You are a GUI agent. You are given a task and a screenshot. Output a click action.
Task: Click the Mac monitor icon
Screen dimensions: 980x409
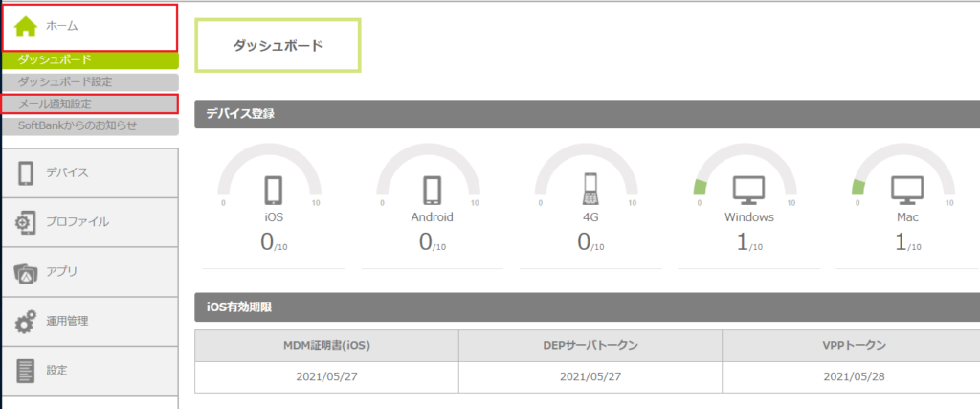904,189
